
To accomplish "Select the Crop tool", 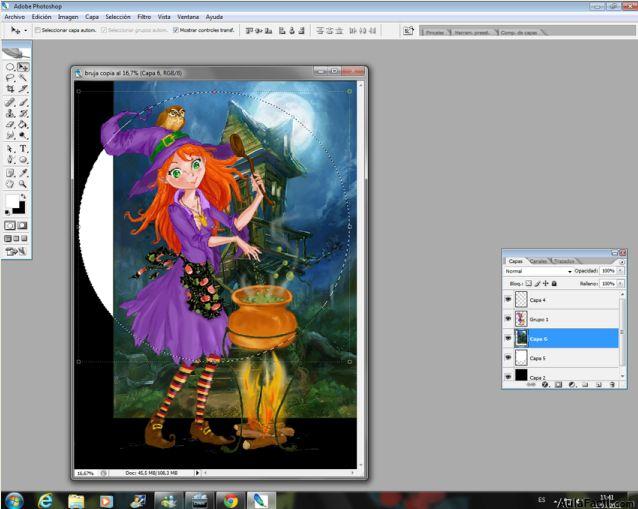I will pyautogui.click(x=10, y=89).
